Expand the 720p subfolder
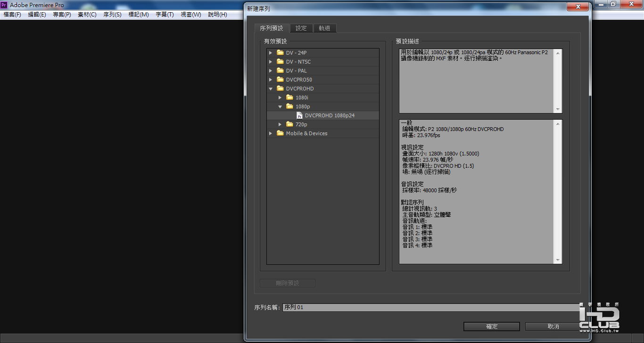Screen dimensions: 644x343 pyautogui.click(x=280, y=124)
